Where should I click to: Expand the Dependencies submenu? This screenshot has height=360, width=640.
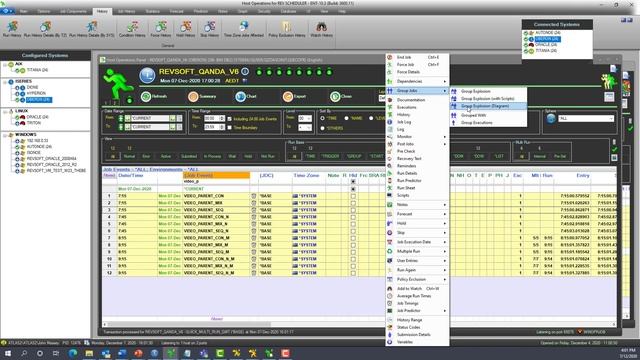click(x=417, y=81)
